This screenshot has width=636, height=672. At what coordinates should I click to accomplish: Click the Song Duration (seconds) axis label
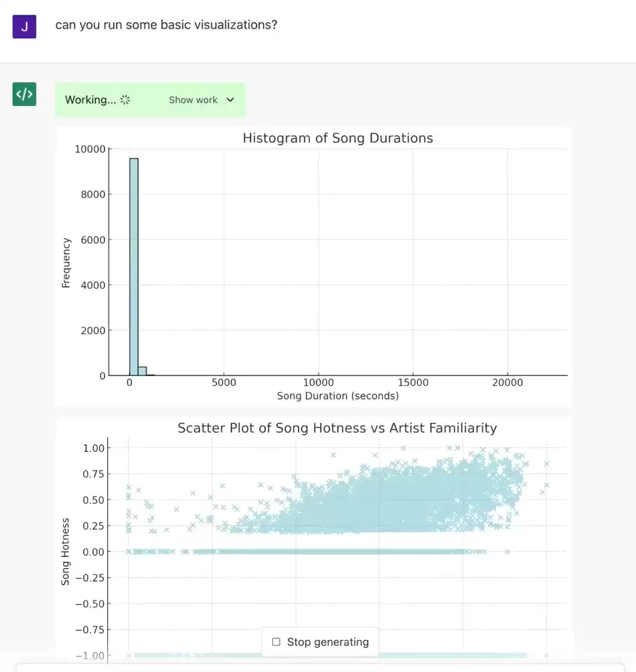click(x=338, y=396)
